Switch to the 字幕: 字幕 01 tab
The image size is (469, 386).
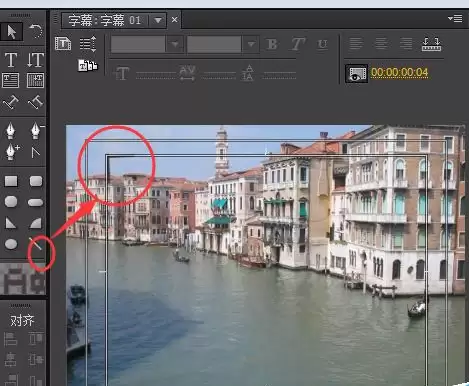(x=105, y=20)
